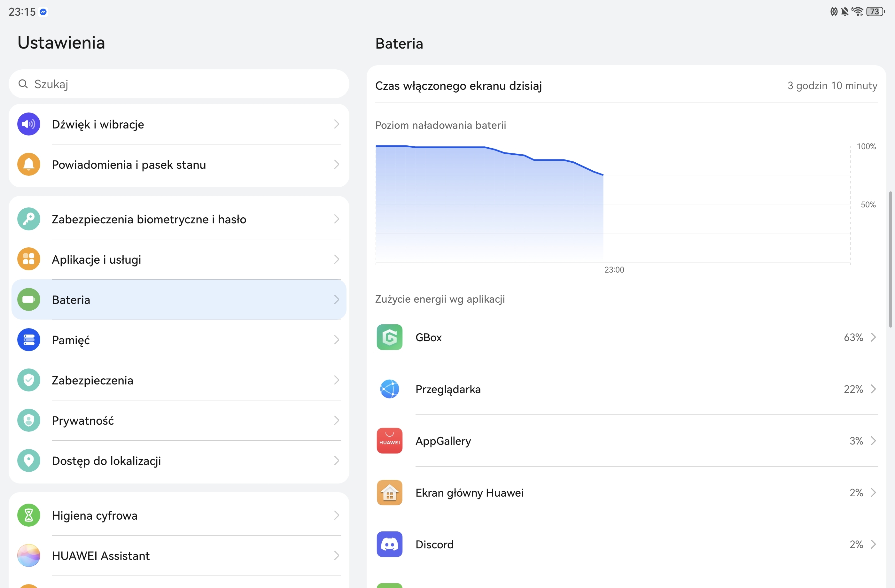Tap the Higiena cyfrowa hourglass icon
Viewport: 895px width, 588px height.
coord(28,515)
